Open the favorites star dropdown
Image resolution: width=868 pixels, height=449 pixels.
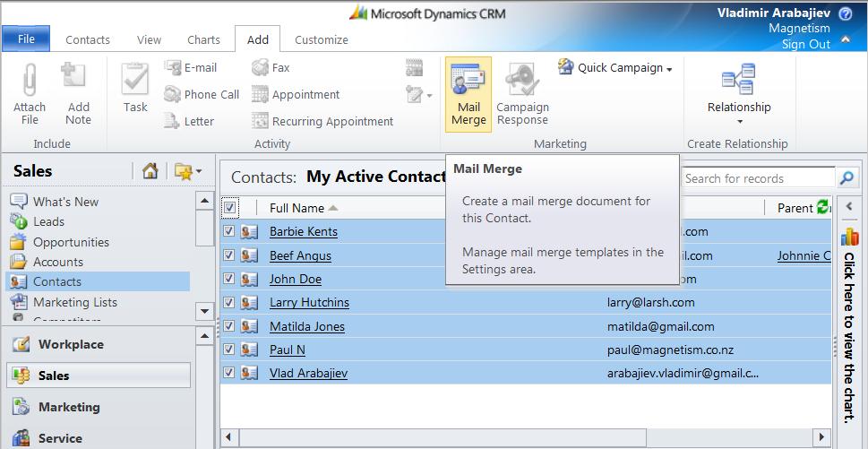tap(187, 172)
